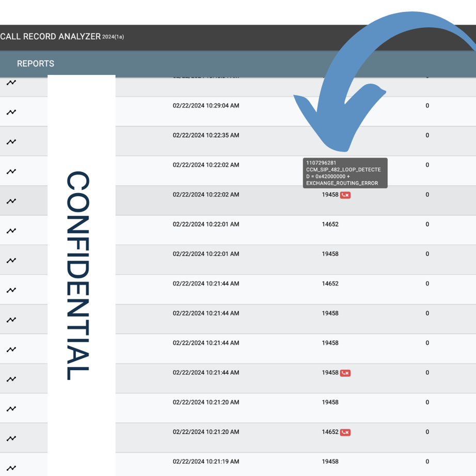Image resolution: width=476 pixels, height=476 pixels.
Task: Click the zero count on the 10:21:20 AM row
Action: click(x=427, y=402)
